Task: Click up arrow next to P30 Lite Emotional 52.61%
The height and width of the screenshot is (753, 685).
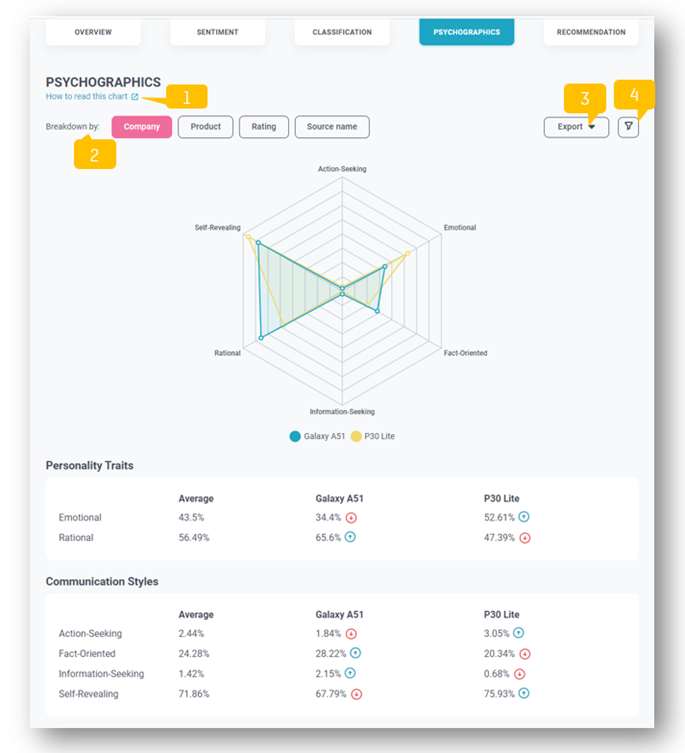Action: (524, 517)
